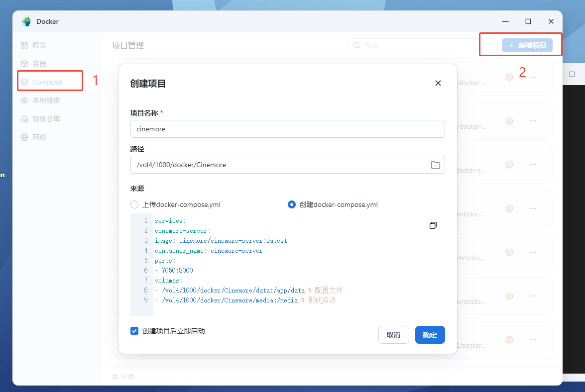Click the Docker whale app icon
This screenshot has width=585, height=392.
[26, 21]
